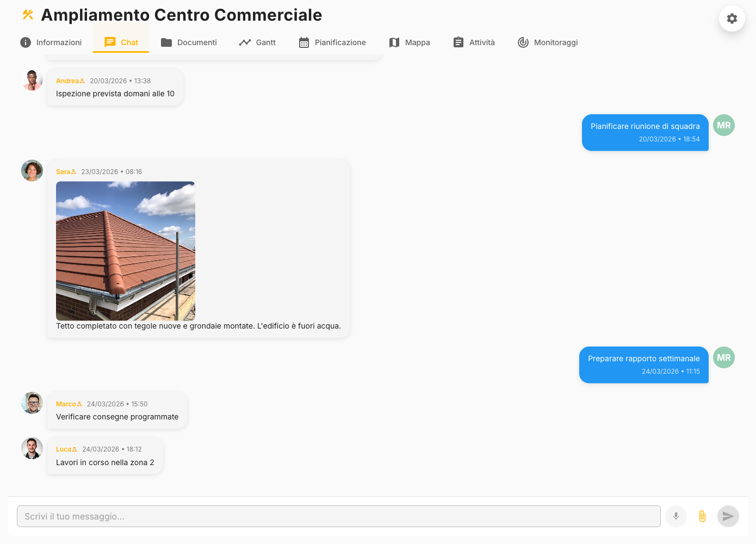756x544 pixels.
Task: Start voice recording with the microphone icon
Action: [676, 516]
